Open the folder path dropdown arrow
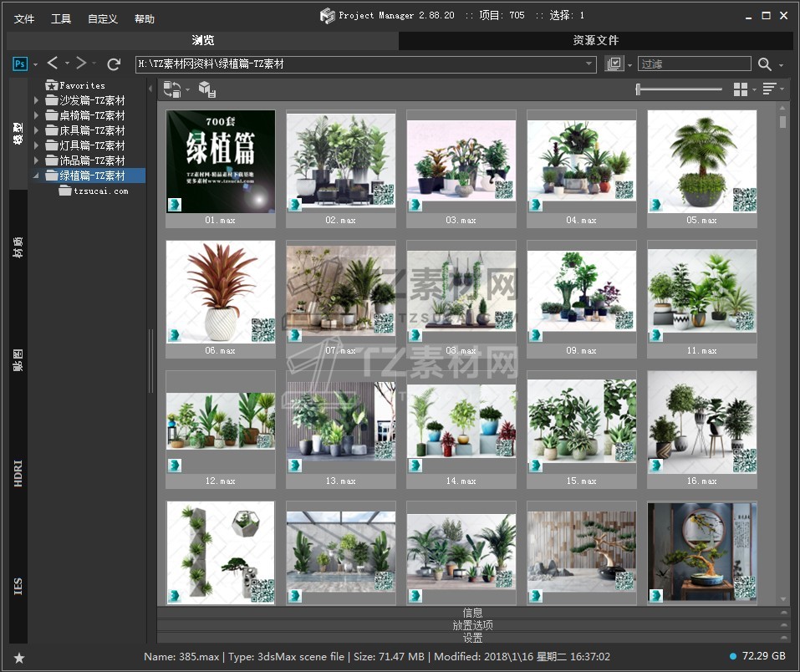This screenshot has width=800, height=672. (589, 64)
